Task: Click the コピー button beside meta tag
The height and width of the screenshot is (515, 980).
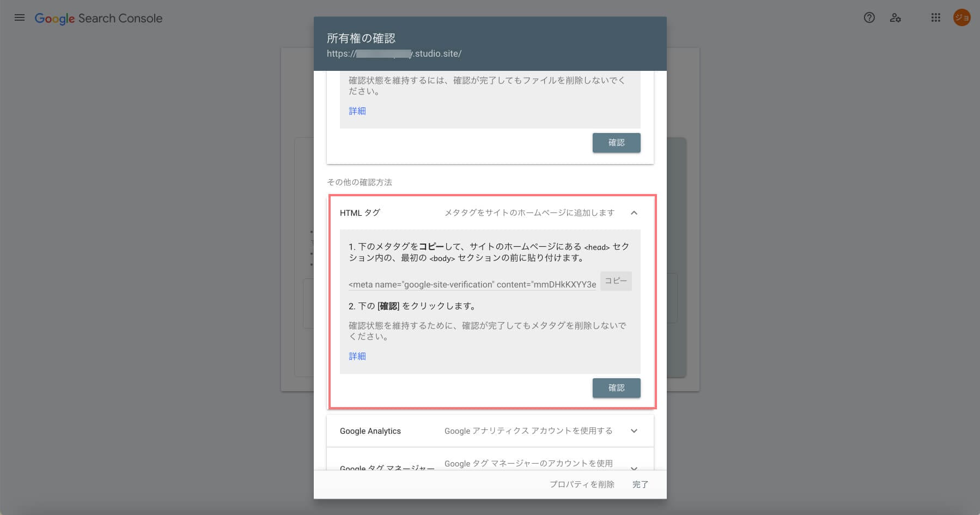Action: pos(616,281)
